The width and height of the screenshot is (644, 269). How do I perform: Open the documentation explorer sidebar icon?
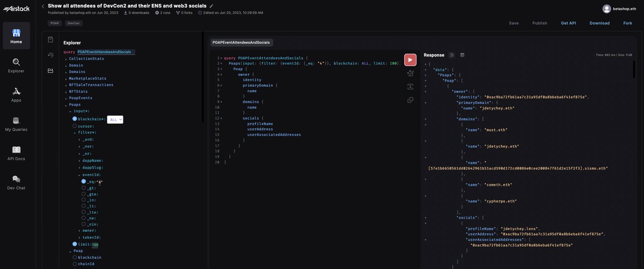point(50,40)
